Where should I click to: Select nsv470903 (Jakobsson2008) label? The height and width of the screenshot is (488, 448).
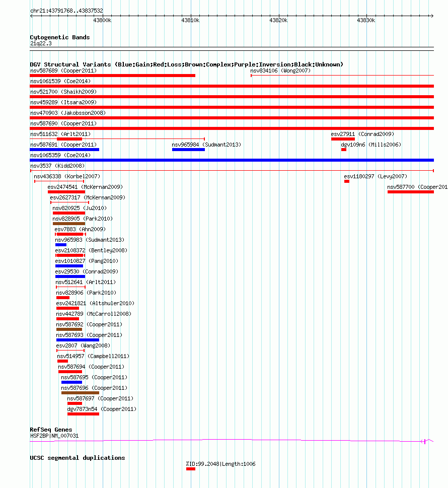[x=68, y=113]
